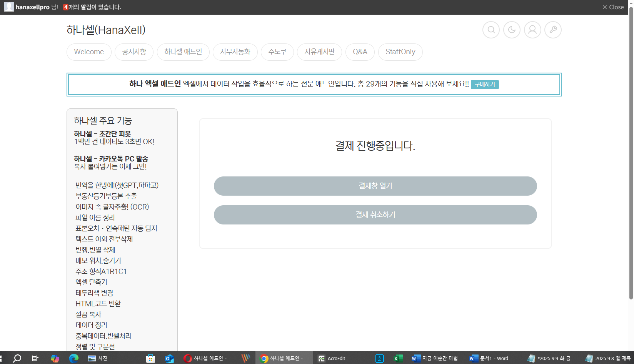
Task: Close the top admin bar
Action: coord(613,7)
